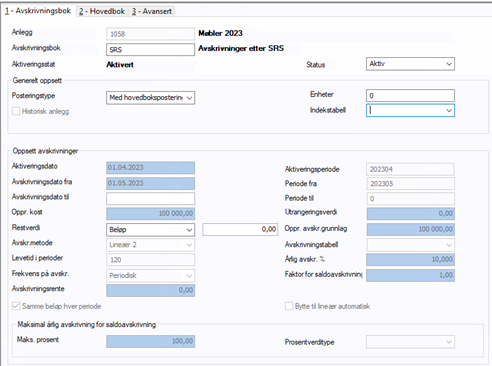Screen dimensions: 492x366
Task: Click the Maks. prosent field
Action: click(150, 341)
